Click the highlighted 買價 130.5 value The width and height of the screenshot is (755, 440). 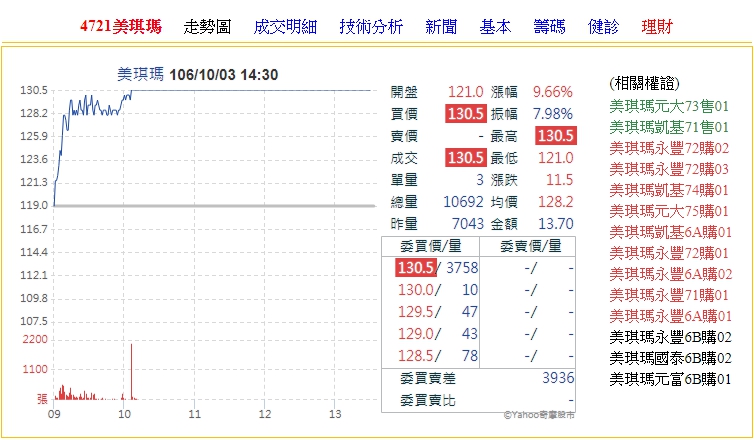[465, 114]
